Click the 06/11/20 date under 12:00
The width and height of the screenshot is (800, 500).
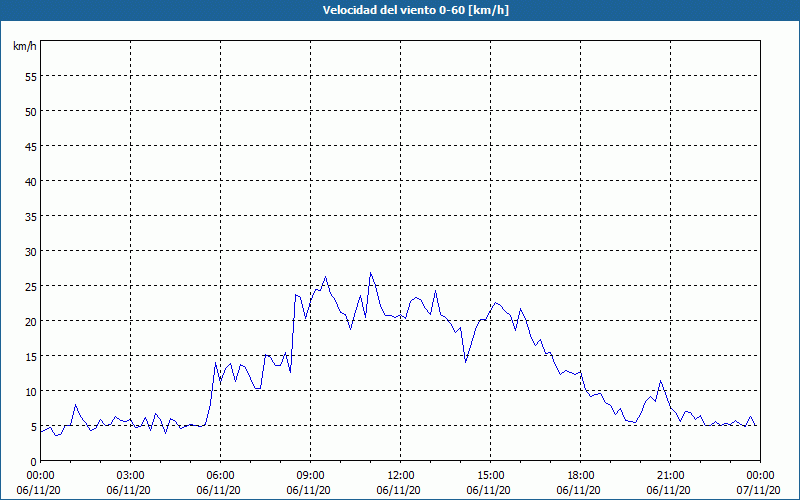click(398, 490)
